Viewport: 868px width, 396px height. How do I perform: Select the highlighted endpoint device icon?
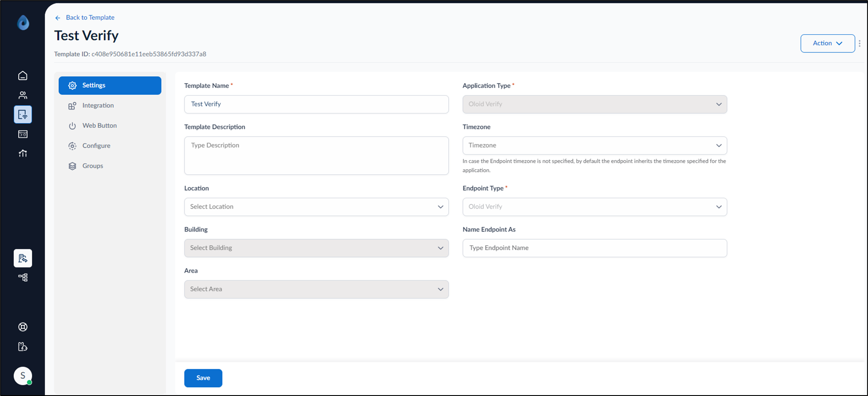point(23,115)
